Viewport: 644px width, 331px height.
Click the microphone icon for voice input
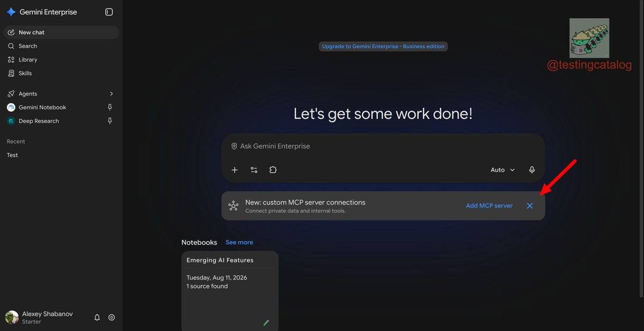coord(532,170)
